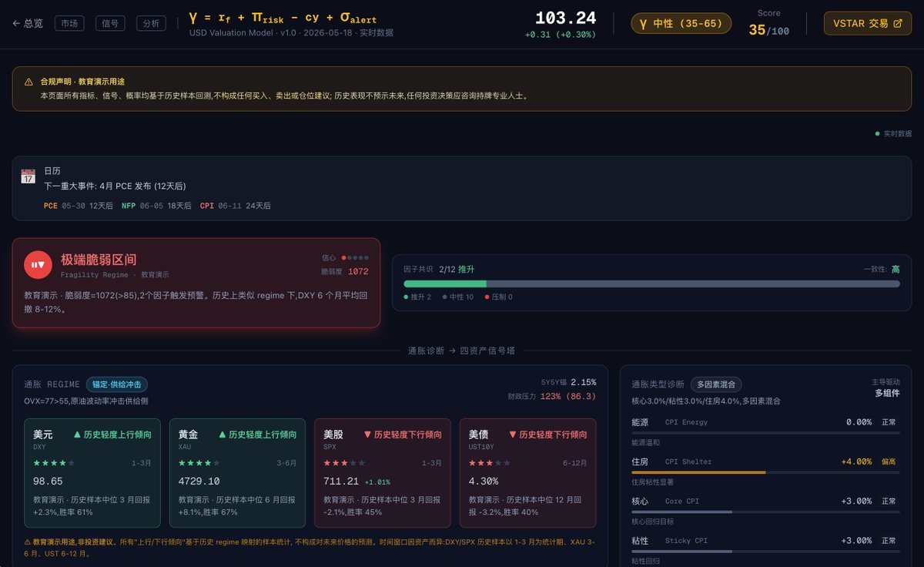This screenshot has height=567, width=924.
Task: Click the 103.24 price value
Action: pyautogui.click(x=566, y=18)
